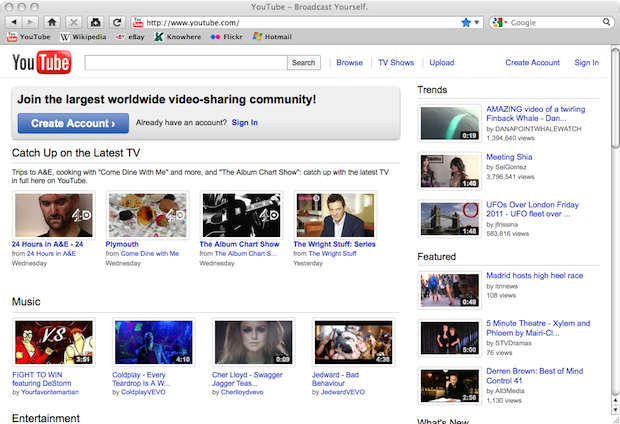
Task: Click 'Meeting Shia' title link
Action: click(x=509, y=157)
